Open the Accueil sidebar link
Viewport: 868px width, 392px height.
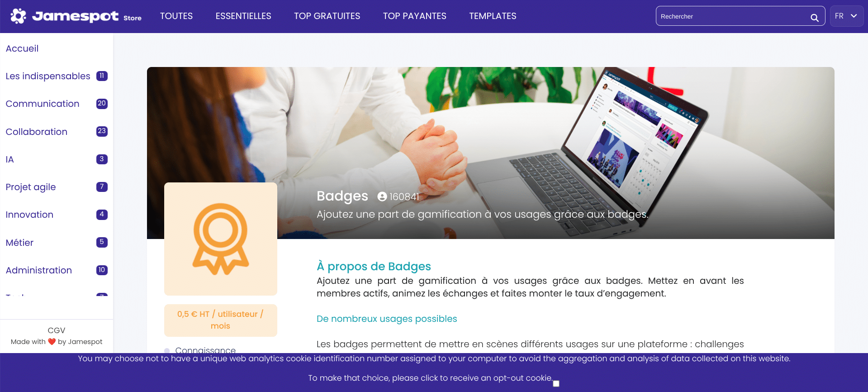click(x=22, y=48)
